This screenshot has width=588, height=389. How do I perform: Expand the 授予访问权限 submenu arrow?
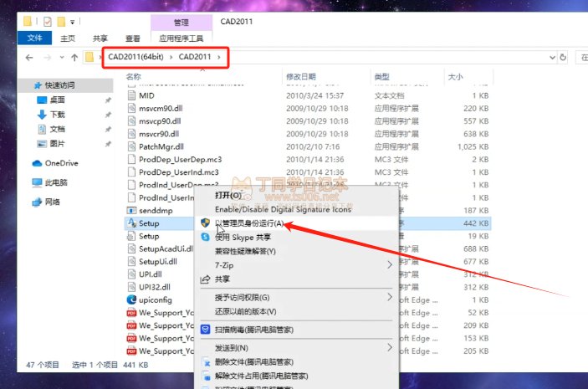click(390, 297)
